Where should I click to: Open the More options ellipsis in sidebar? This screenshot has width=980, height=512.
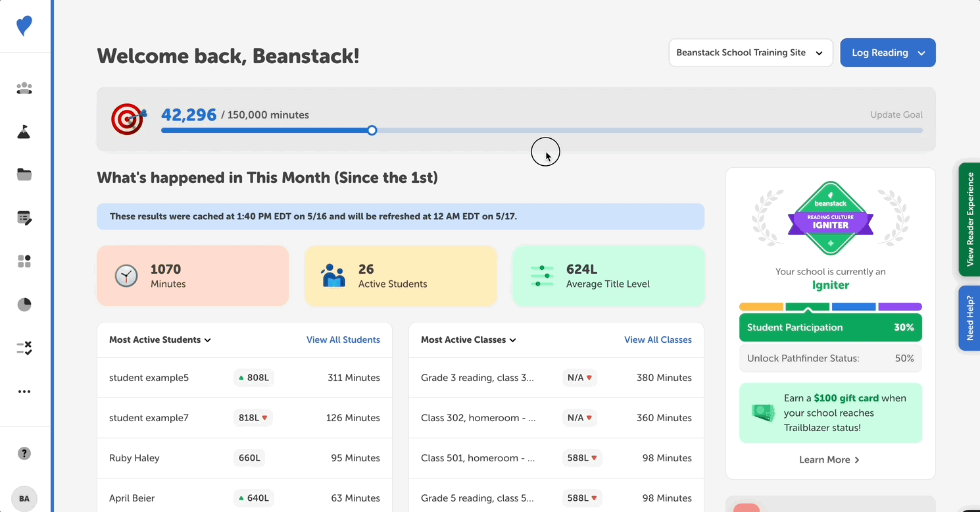24,391
